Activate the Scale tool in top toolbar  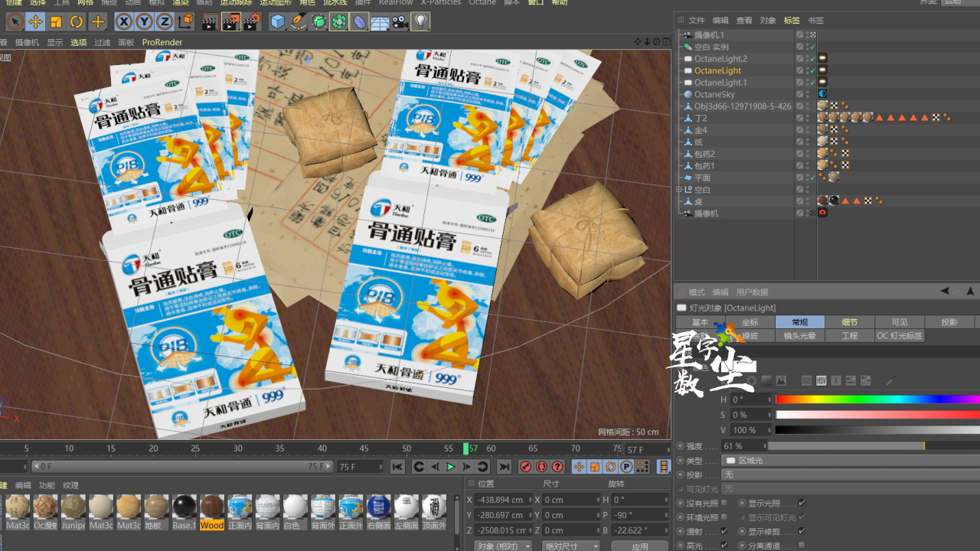56,21
